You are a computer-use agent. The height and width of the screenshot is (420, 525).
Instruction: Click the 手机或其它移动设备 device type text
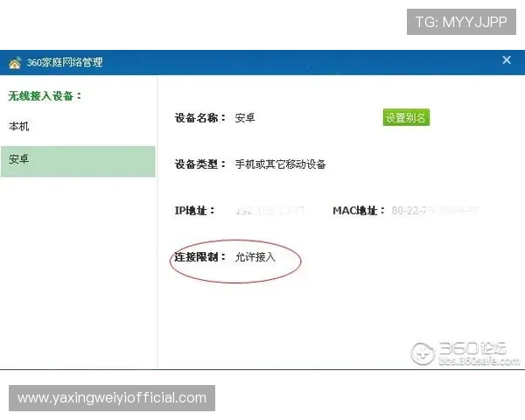tap(280, 164)
